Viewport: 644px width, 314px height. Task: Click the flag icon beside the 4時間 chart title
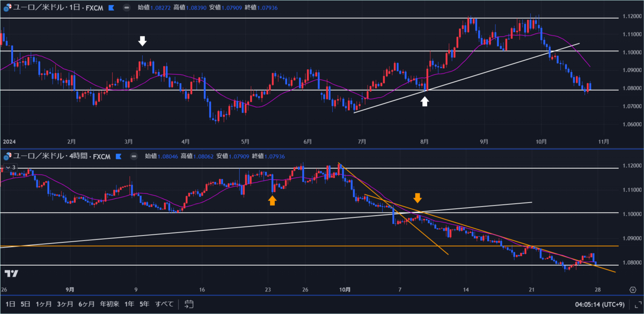click(x=118, y=156)
